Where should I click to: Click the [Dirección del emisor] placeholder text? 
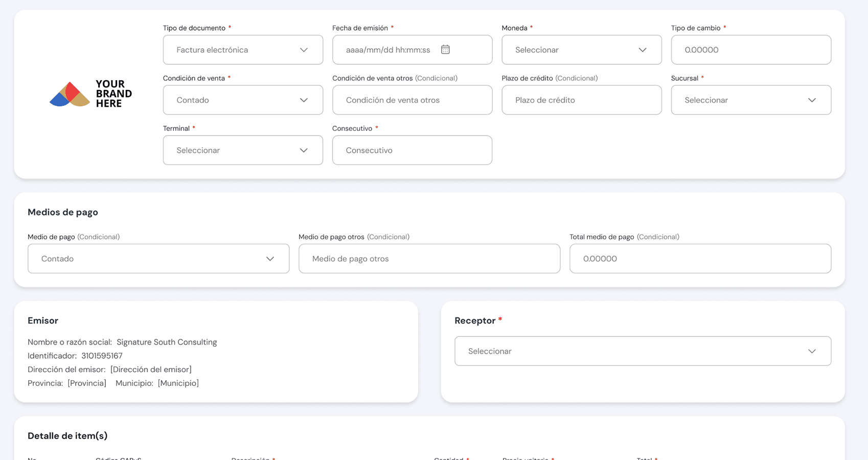151,370
